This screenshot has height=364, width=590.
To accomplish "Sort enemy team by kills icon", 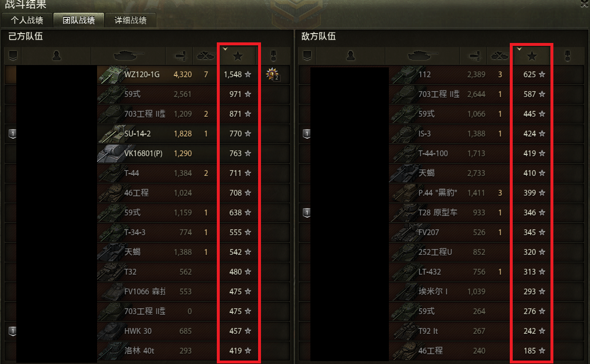I will [x=500, y=56].
